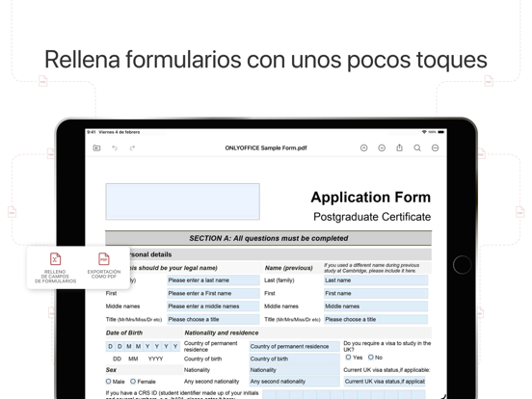Viewport: 532px width, 399px height.
Task: Tap the 'Name (previous)' label
Action: tap(289, 268)
